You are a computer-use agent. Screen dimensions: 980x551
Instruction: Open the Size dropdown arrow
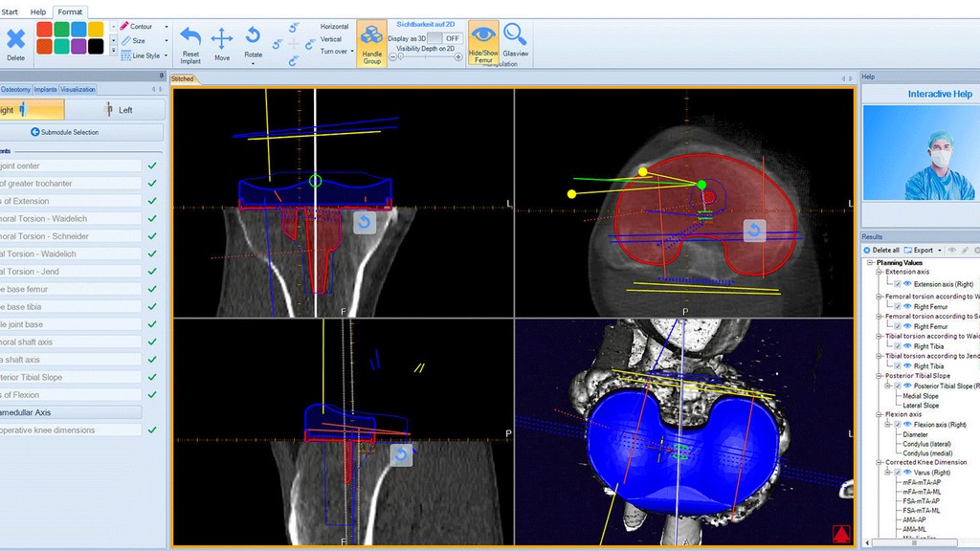coord(167,40)
